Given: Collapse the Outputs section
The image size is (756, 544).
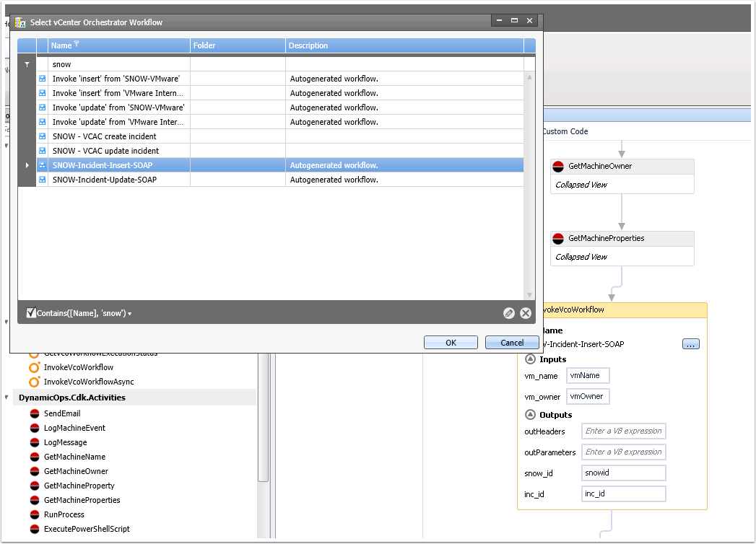Looking at the screenshot, I should pyautogui.click(x=531, y=414).
